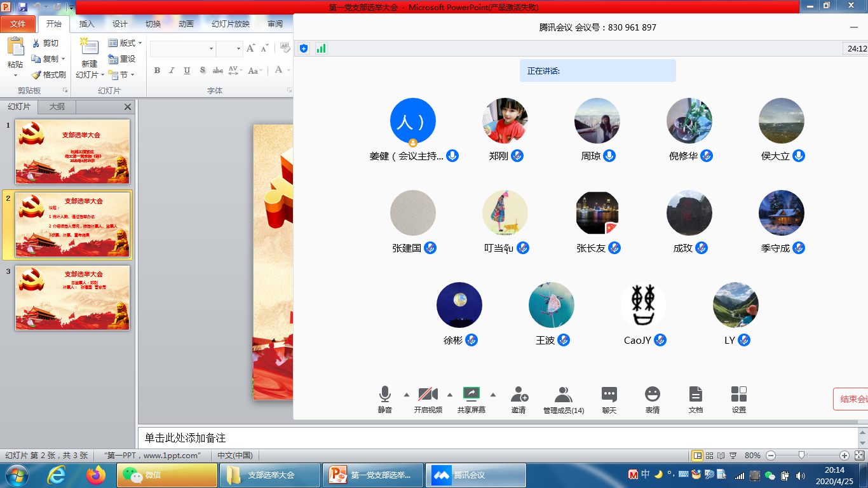
Task: Select slide 3 thumbnail in panel
Action: (72, 297)
